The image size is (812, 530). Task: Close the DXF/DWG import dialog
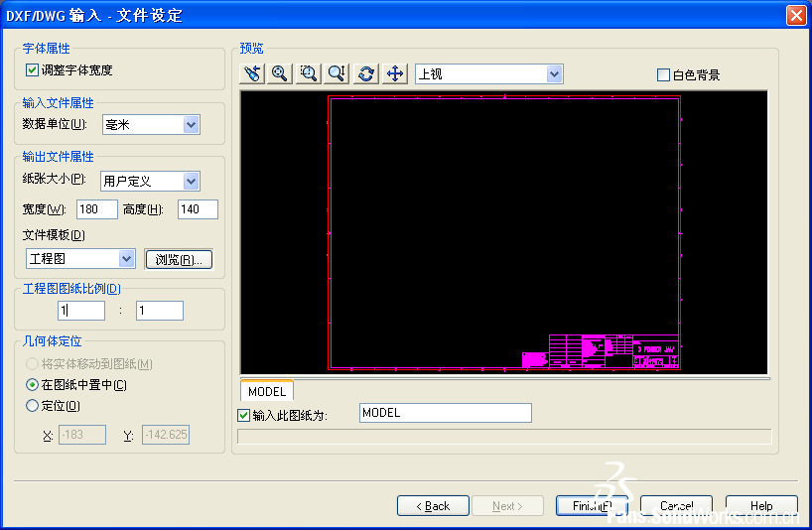(x=796, y=15)
